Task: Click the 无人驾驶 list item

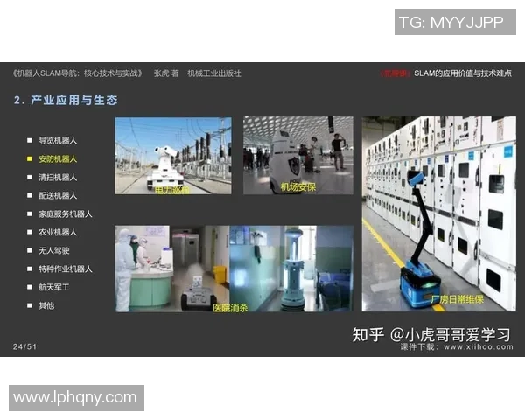Action: 52,250
